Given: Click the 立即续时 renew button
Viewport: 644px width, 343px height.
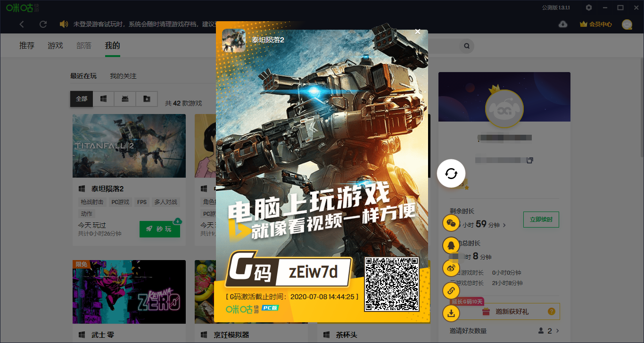Looking at the screenshot, I should click(x=541, y=220).
